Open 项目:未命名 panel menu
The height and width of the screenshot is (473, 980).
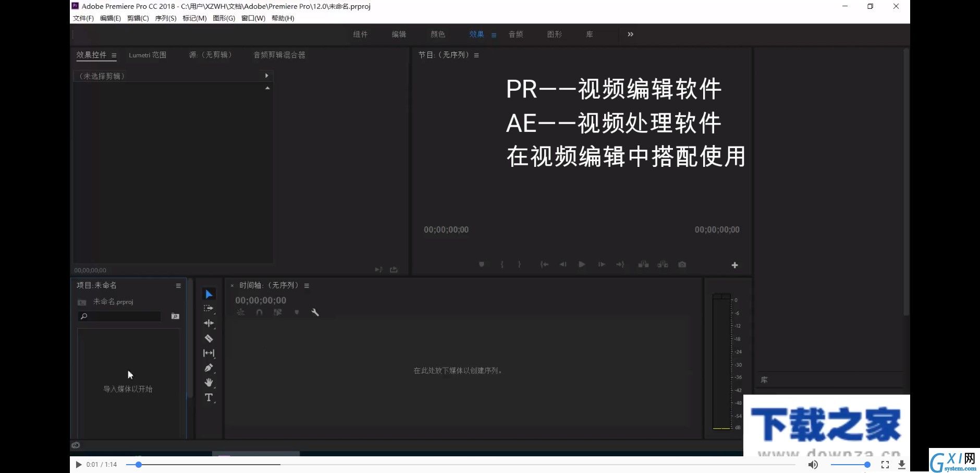pos(178,286)
